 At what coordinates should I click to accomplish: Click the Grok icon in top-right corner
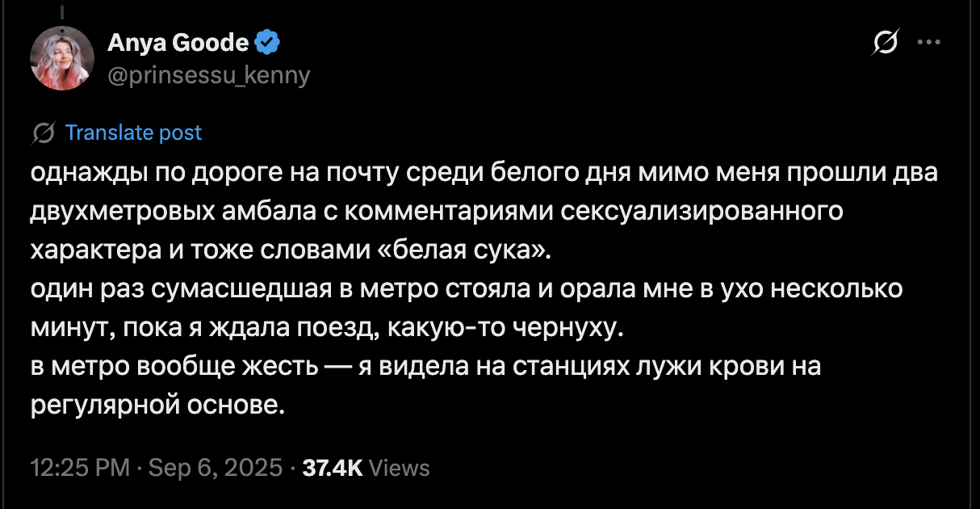tap(886, 43)
